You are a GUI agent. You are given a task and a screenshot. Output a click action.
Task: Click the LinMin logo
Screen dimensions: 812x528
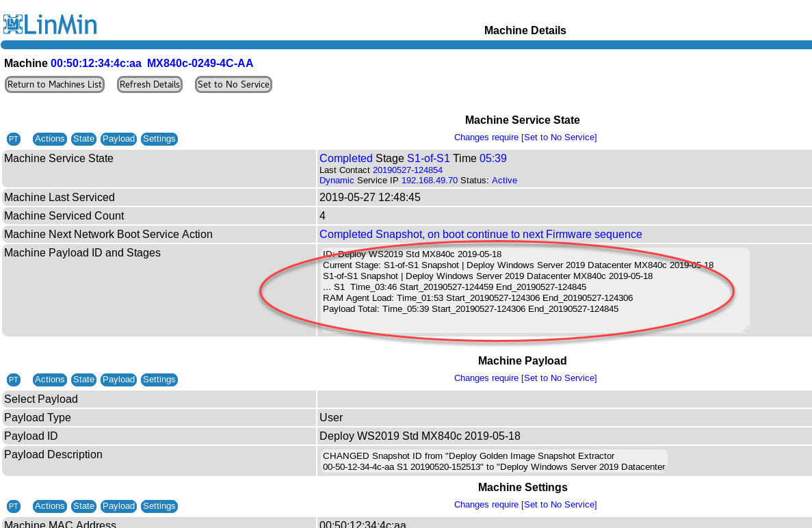coord(50,24)
